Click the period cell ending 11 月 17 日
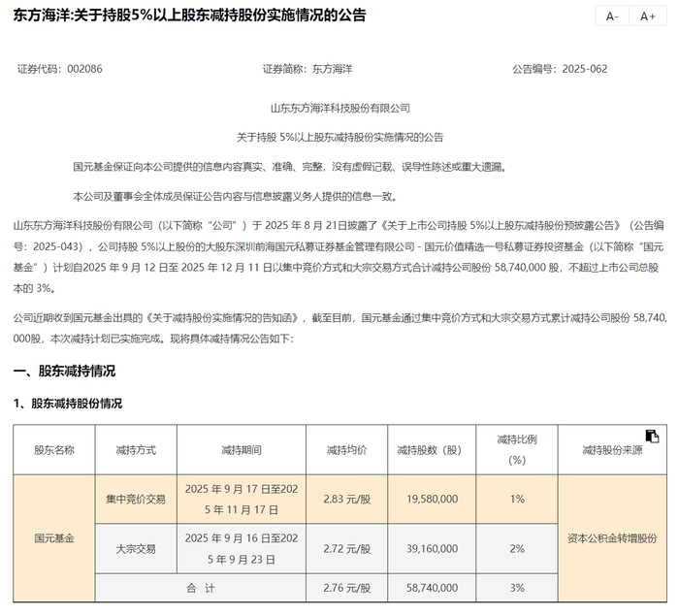Viewport: 679px width, 616px height. click(x=242, y=499)
